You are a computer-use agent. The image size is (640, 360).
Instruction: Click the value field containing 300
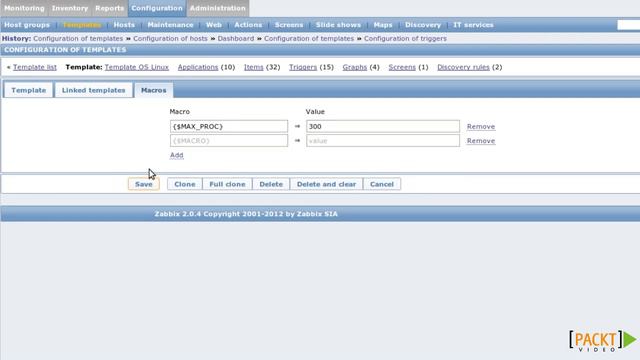click(383, 127)
